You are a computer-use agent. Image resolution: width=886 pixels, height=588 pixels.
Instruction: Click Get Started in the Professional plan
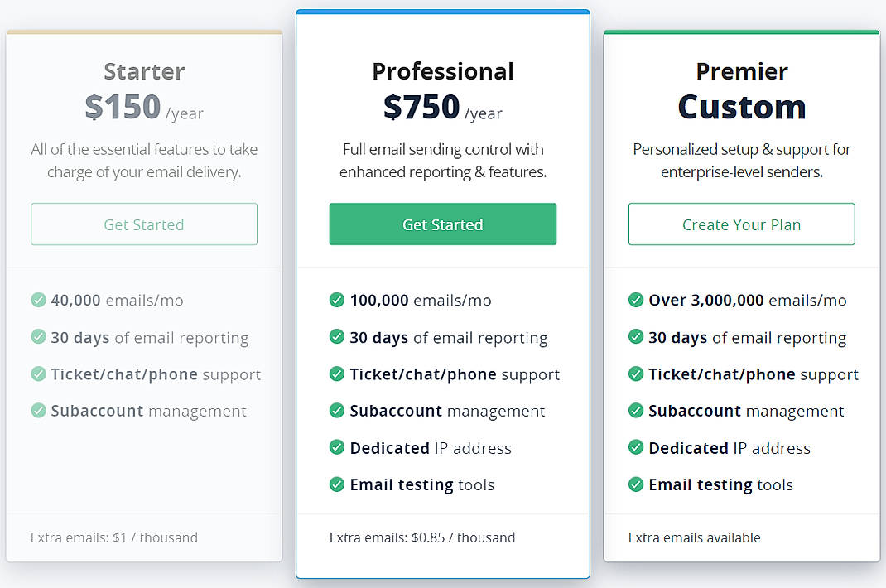443,224
